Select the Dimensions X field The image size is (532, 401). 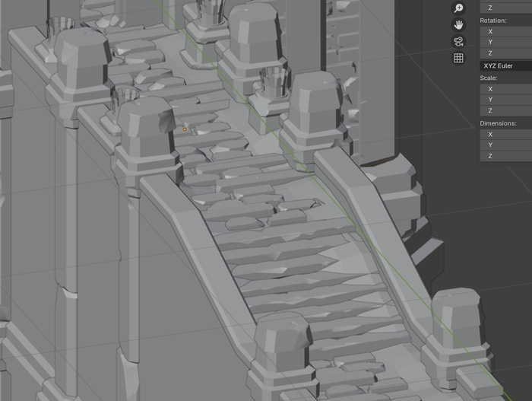pos(505,134)
